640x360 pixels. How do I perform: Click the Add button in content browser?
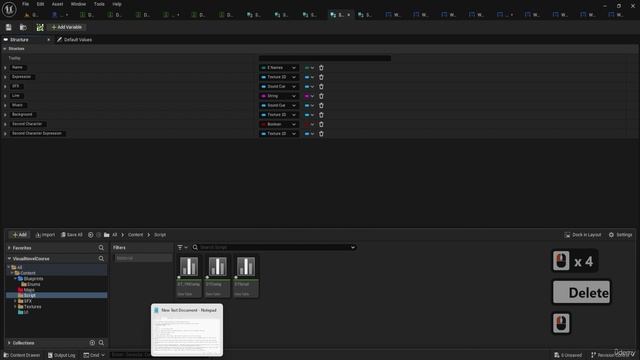(19, 235)
